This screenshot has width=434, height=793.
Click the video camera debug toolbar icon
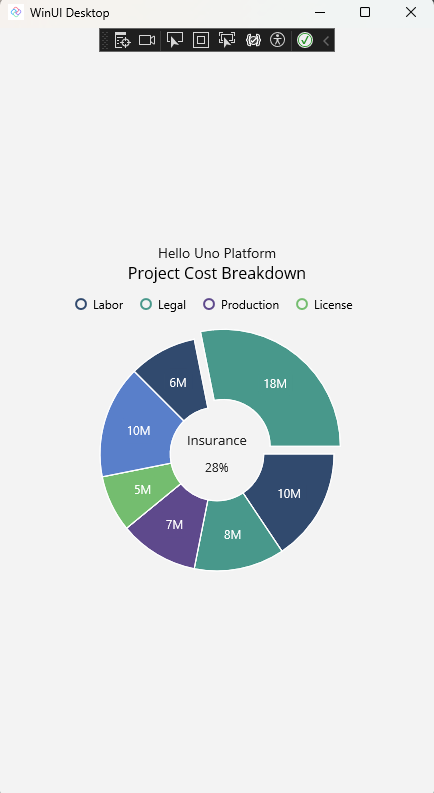coord(147,40)
